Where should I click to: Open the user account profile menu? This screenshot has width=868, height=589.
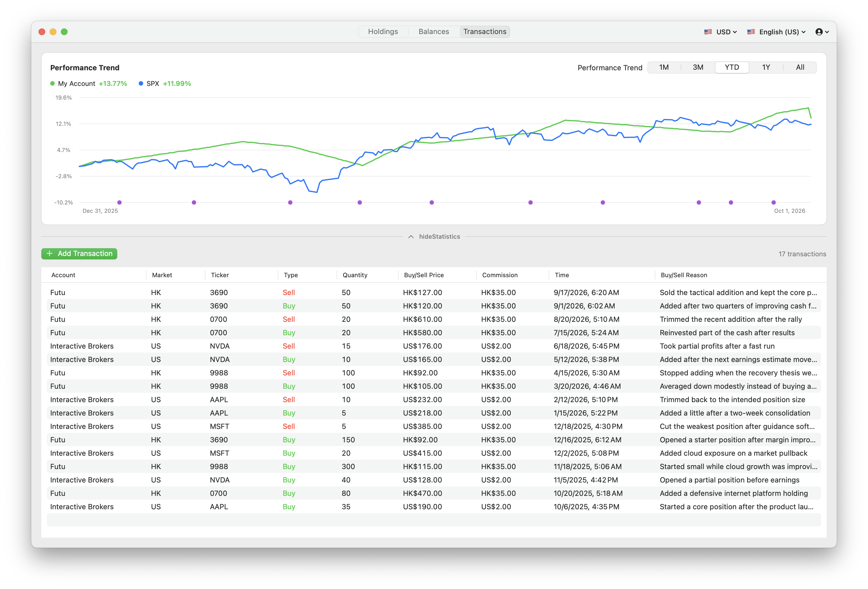pos(822,32)
